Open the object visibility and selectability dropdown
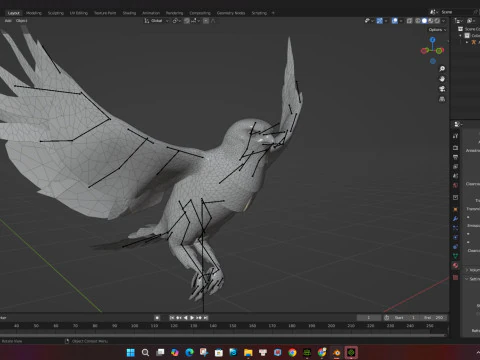480x360 pixels. click(x=368, y=21)
